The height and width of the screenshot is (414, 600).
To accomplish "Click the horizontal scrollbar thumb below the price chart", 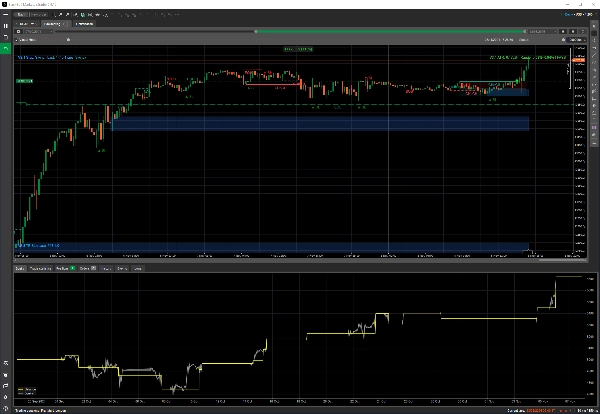I will (x=562, y=260).
